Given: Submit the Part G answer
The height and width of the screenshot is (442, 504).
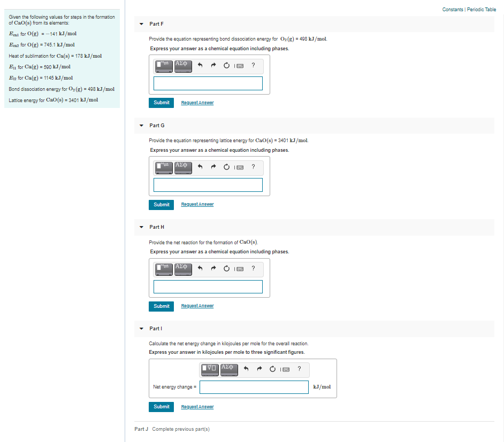Looking at the screenshot, I should [x=162, y=205].
